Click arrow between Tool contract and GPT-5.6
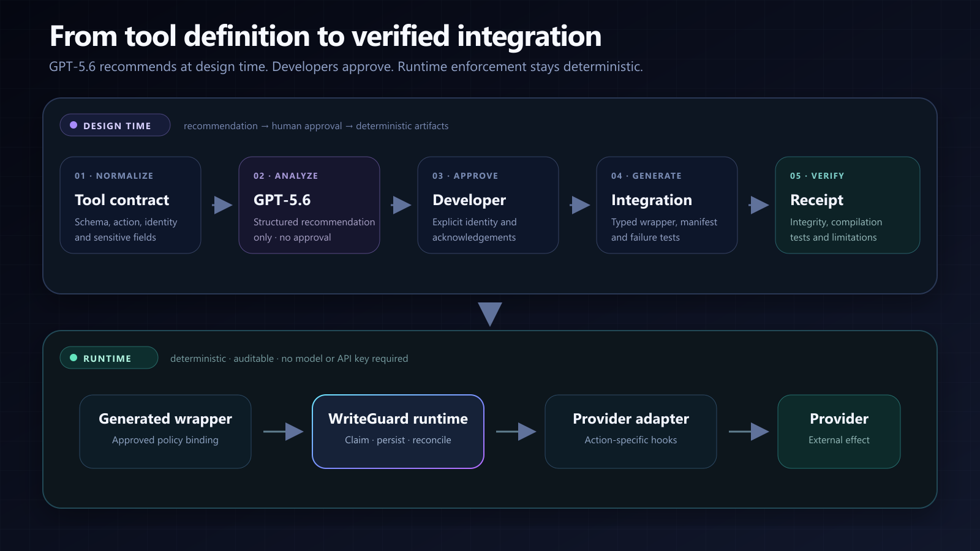980x551 pixels. pos(222,205)
